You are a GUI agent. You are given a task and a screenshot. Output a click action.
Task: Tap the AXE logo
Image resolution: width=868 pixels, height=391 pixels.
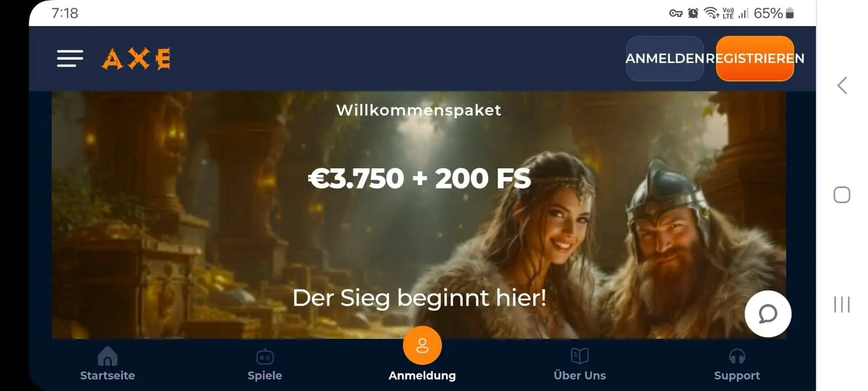136,59
